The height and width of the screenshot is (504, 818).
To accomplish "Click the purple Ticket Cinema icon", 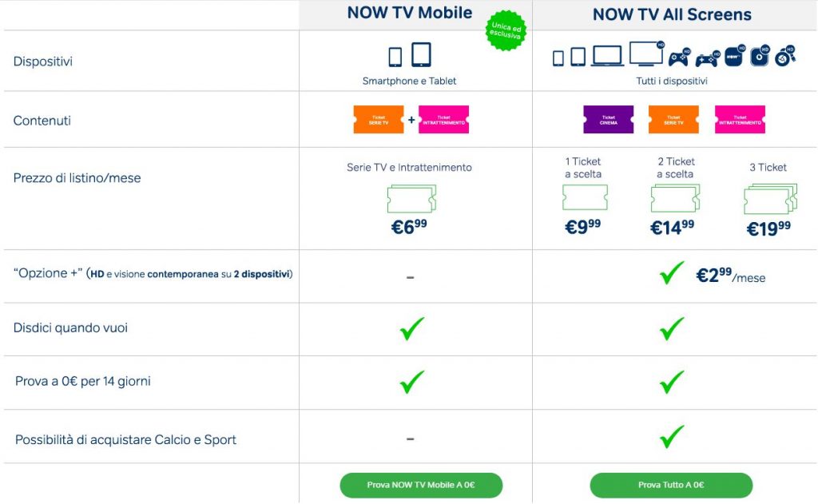I will (x=608, y=120).
